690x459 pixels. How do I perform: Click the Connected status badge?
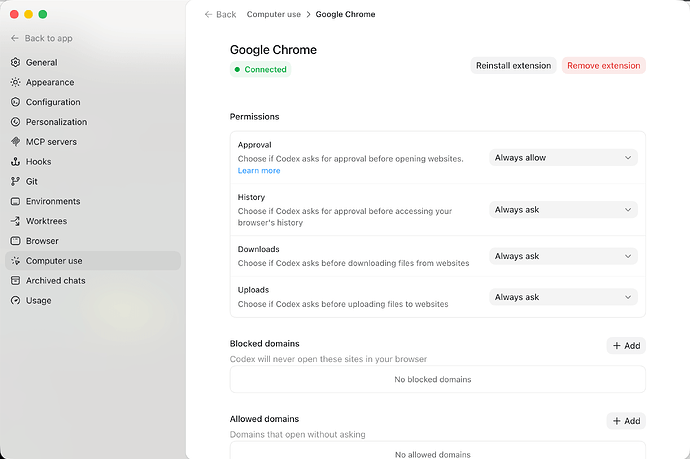[x=261, y=70]
